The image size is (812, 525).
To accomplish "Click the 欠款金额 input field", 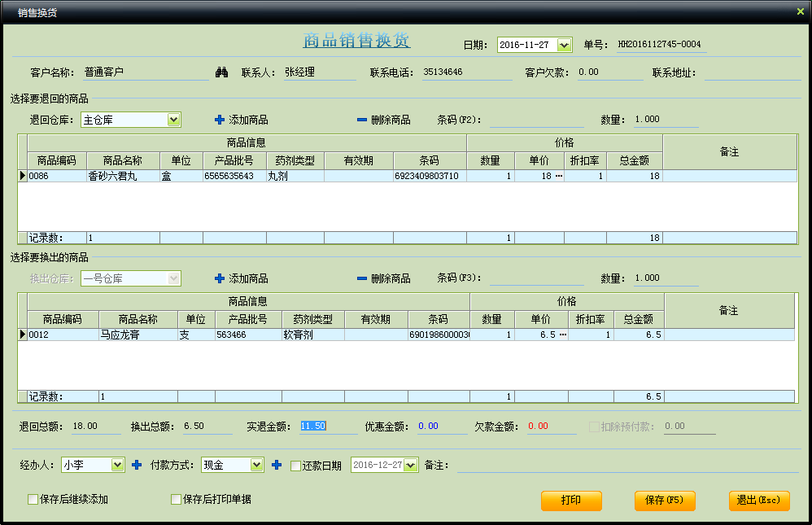I will pyautogui.click(x=552, y=427).
